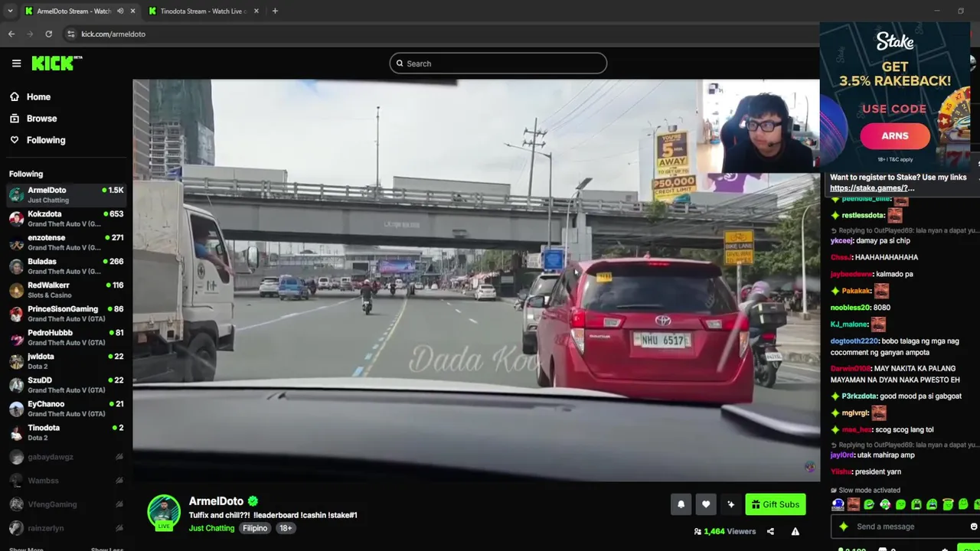The height and width of the screenshot is (551, 980).
Task: Expand the browser tab search dropdown
Action: coord(10,11)
